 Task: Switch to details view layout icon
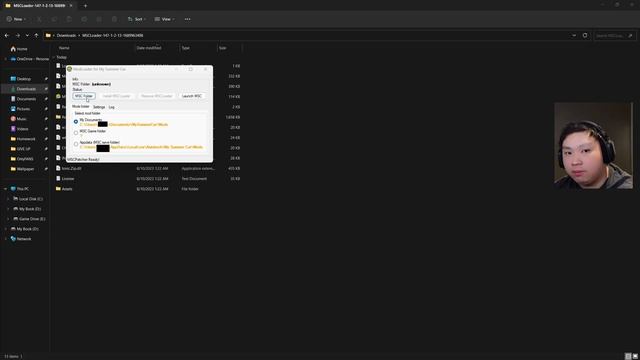628,356
